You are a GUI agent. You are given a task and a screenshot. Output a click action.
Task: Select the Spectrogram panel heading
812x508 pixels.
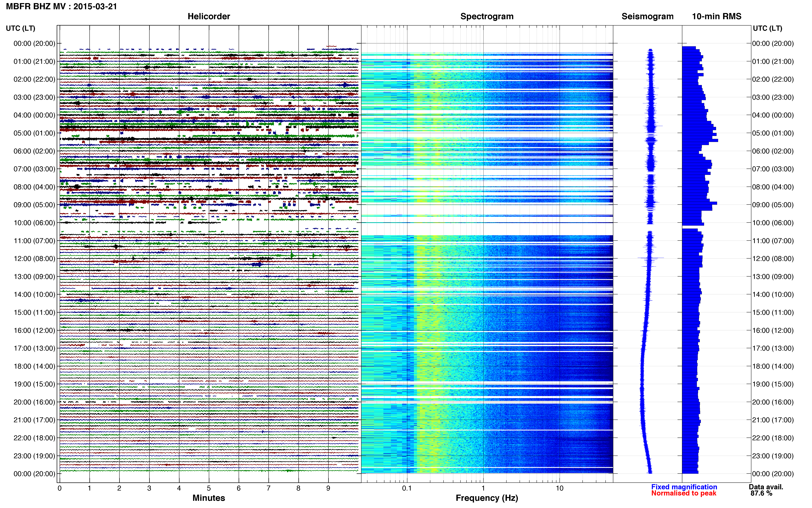point(487,16)
